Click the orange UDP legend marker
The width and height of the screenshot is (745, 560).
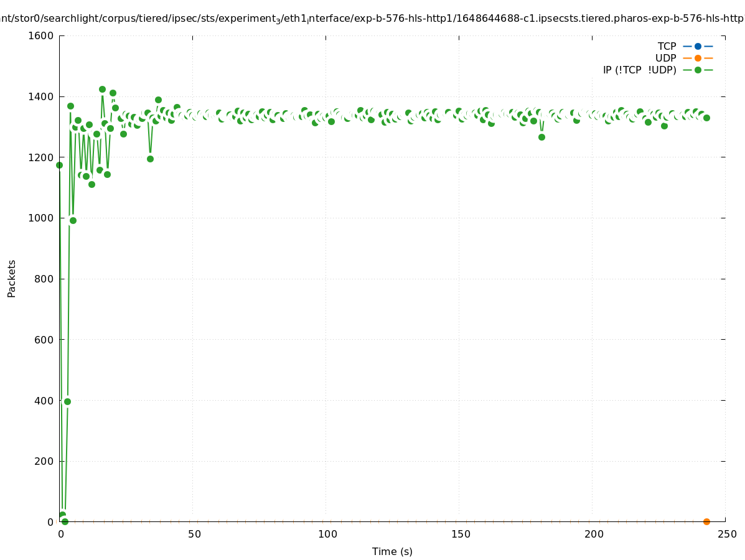pos(698,58)
